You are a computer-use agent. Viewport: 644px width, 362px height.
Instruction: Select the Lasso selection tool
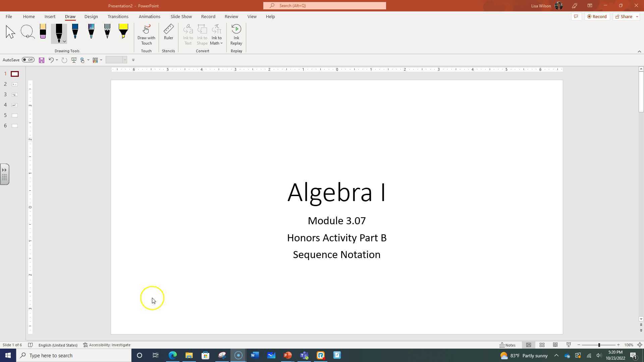pyautogui.click(x=27, y=32)
